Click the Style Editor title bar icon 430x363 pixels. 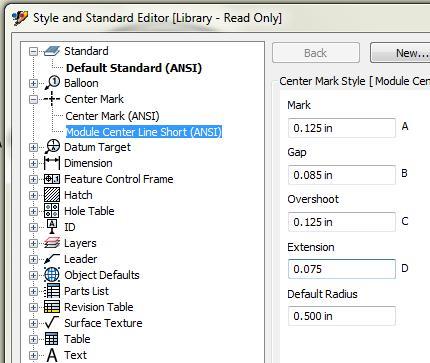click(x=20, y=18)
